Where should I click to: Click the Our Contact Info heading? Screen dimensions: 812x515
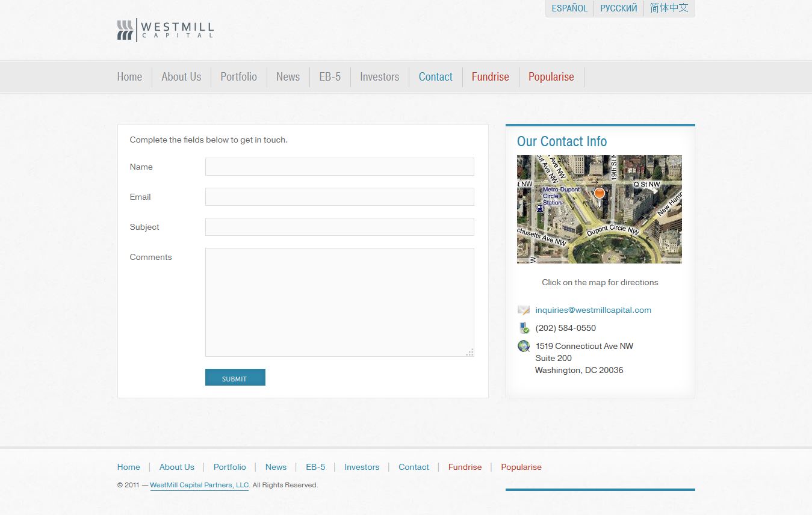pos(562,141)
